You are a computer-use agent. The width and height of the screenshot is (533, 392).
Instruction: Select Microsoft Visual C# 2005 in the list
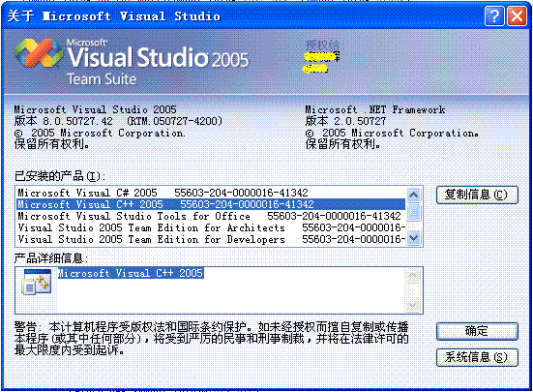211,193
